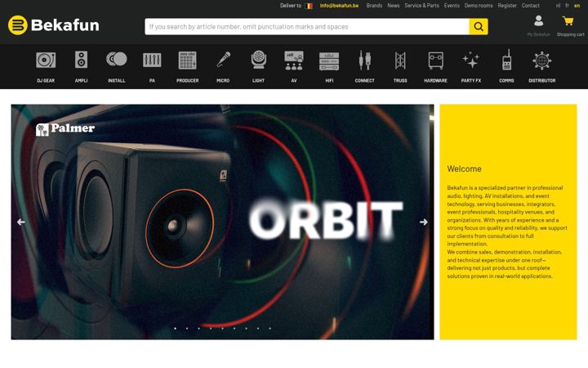Screen dimensions: 588x368
Task: Open My Bekafun account icon
Action: (x=538, y=20)
